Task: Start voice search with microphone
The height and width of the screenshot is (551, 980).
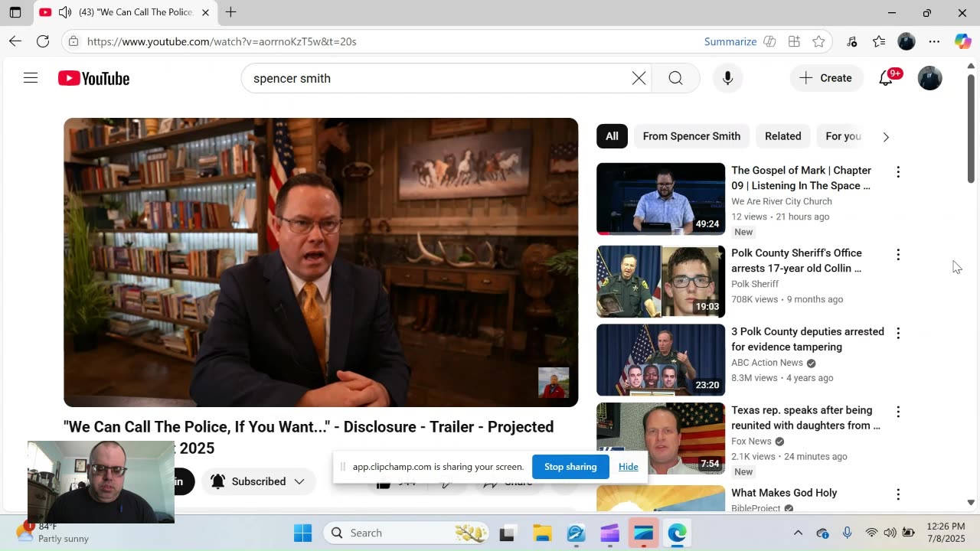Action: pos(727,78)
